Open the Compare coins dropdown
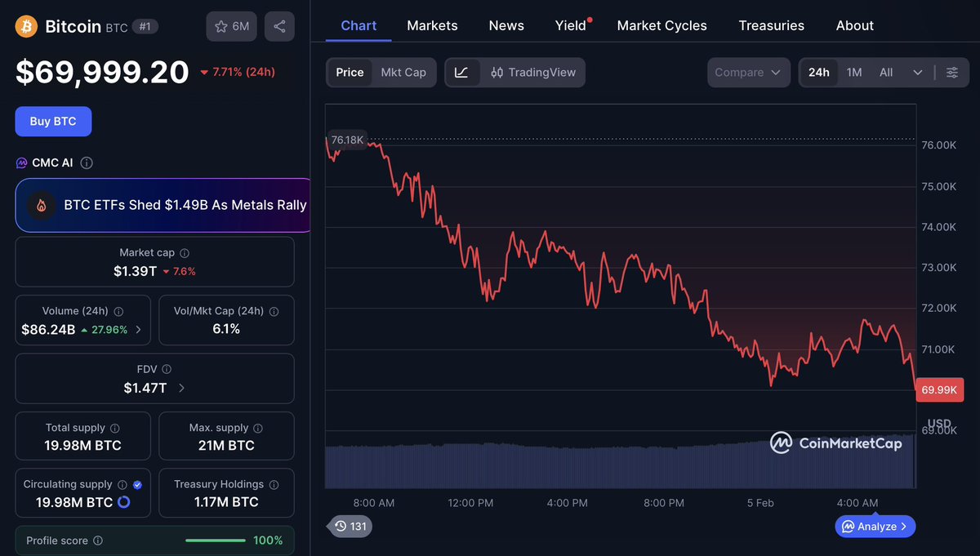This screenshot has width=980, height=556. tap(747, 72)
